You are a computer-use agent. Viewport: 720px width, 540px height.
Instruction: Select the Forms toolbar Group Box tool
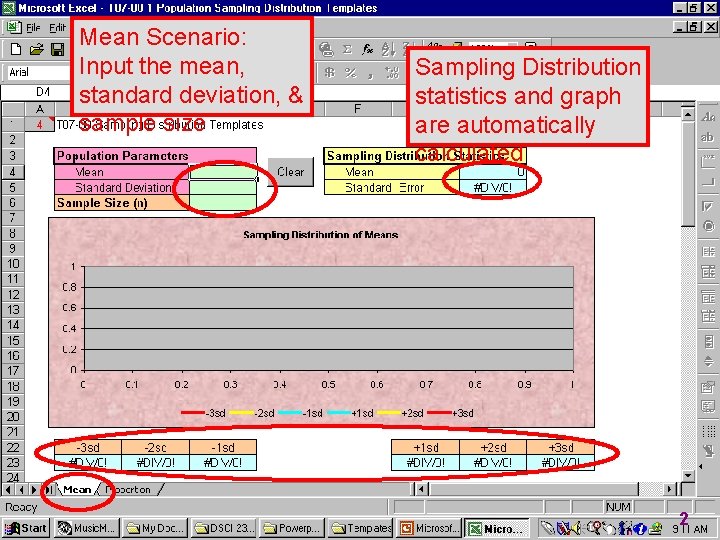[708, 162]
